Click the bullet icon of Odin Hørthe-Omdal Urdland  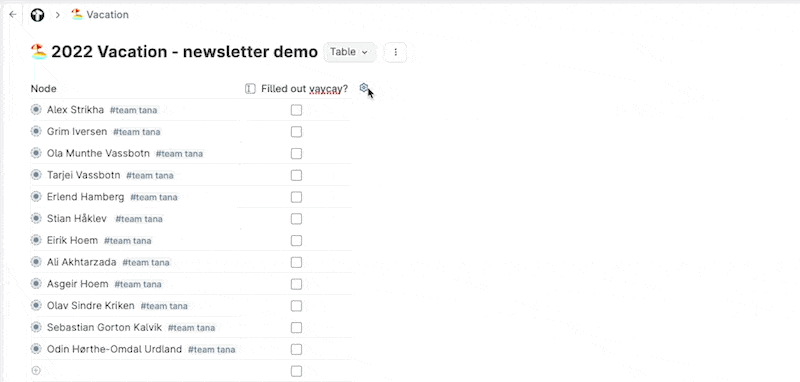coord(36,349)
